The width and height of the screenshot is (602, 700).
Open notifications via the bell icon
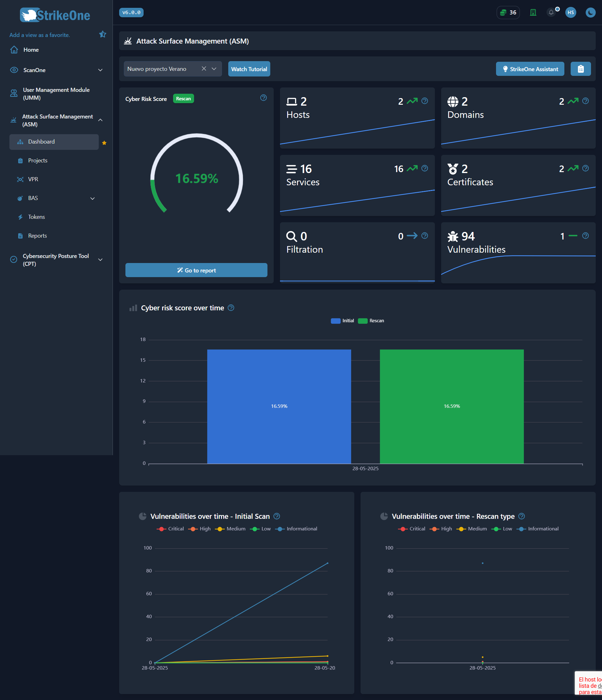coord(551,13)
